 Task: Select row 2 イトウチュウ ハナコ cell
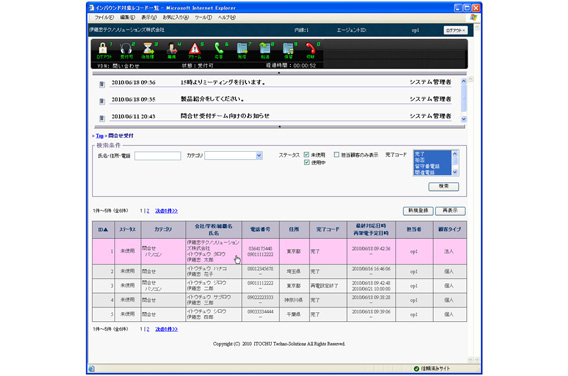click(213, 271)
